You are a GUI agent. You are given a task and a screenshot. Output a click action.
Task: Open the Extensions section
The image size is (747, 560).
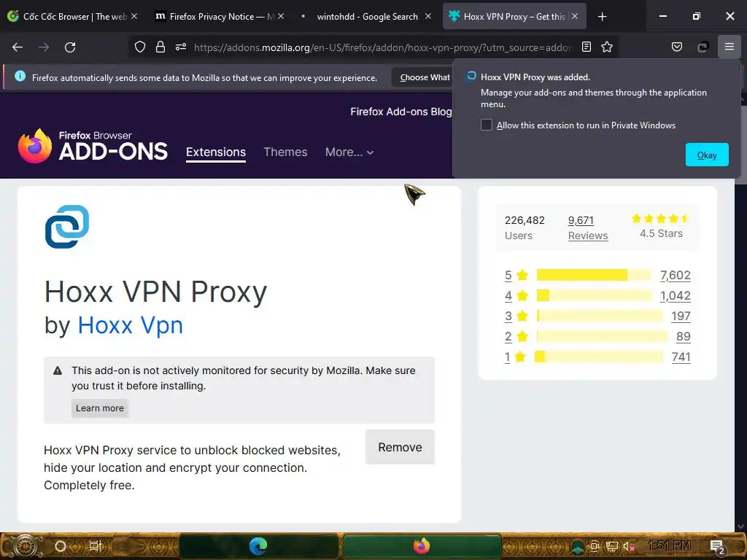click(216, 152)
